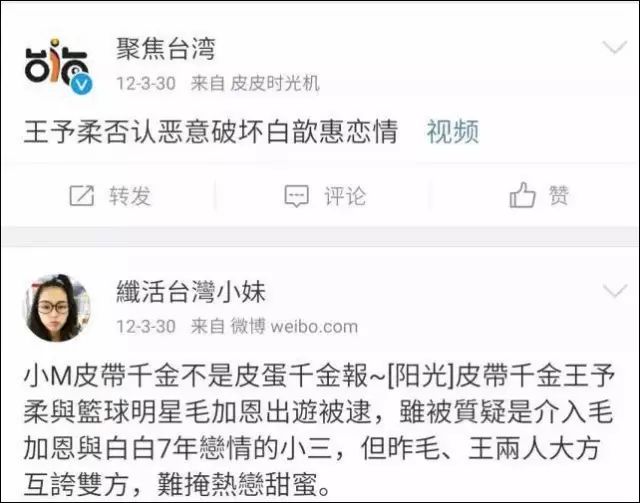Expand options chevron on 聚焦台湾 post
This screenshot has width=640, height=503.
coord(615,47)
